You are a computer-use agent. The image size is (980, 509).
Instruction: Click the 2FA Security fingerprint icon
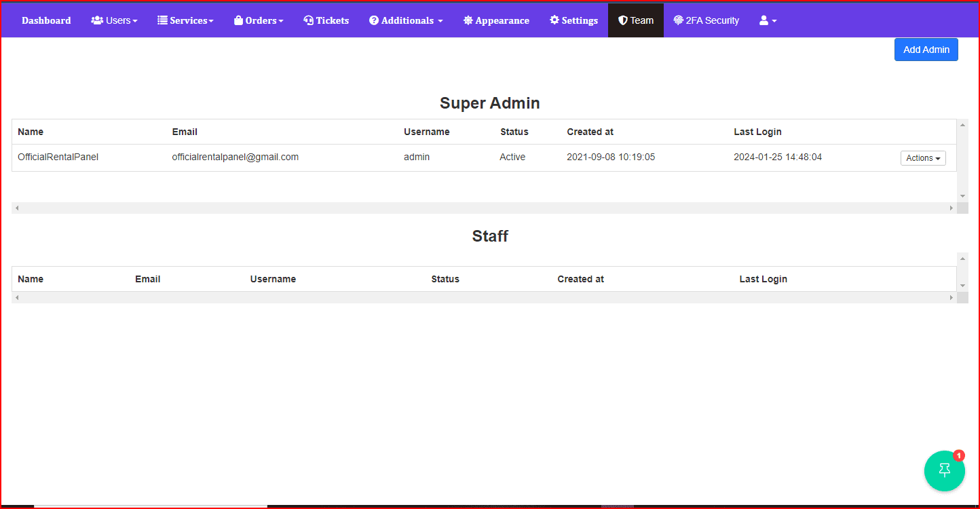678,20
